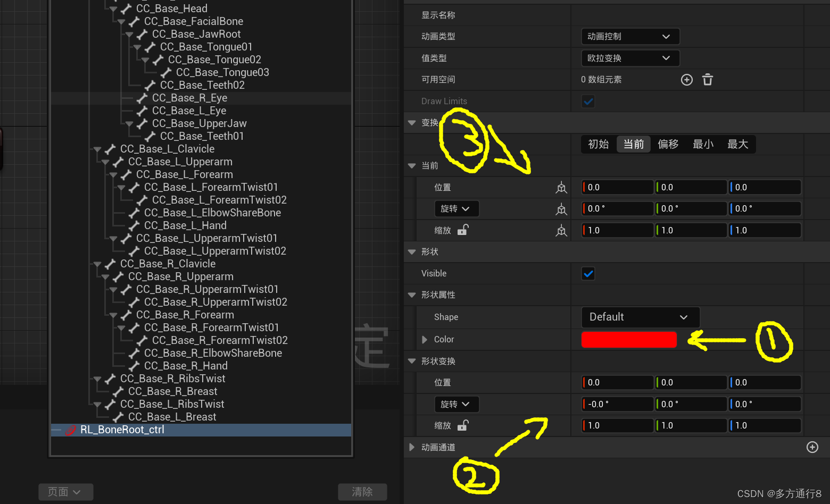Switch to the 最小 transform tab
Viewport: 830px width, 504px height.
pyautogui.click(x=703, y=144)
